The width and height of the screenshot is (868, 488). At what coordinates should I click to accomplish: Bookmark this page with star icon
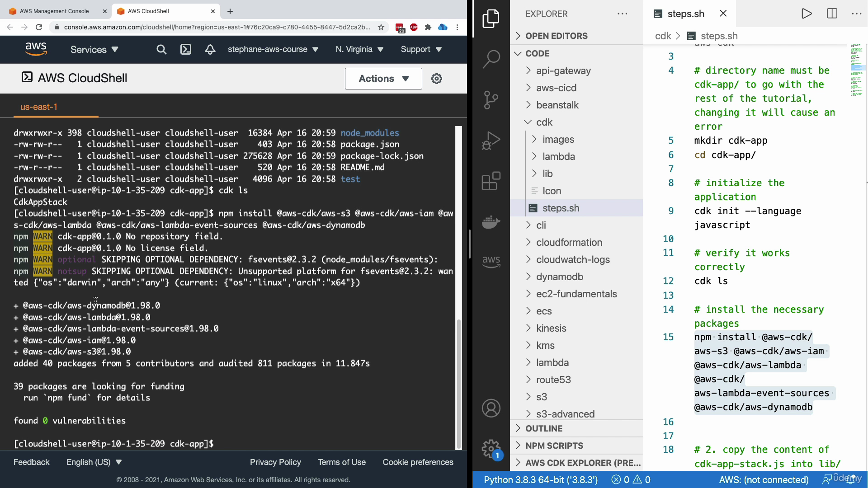point(381,27)
